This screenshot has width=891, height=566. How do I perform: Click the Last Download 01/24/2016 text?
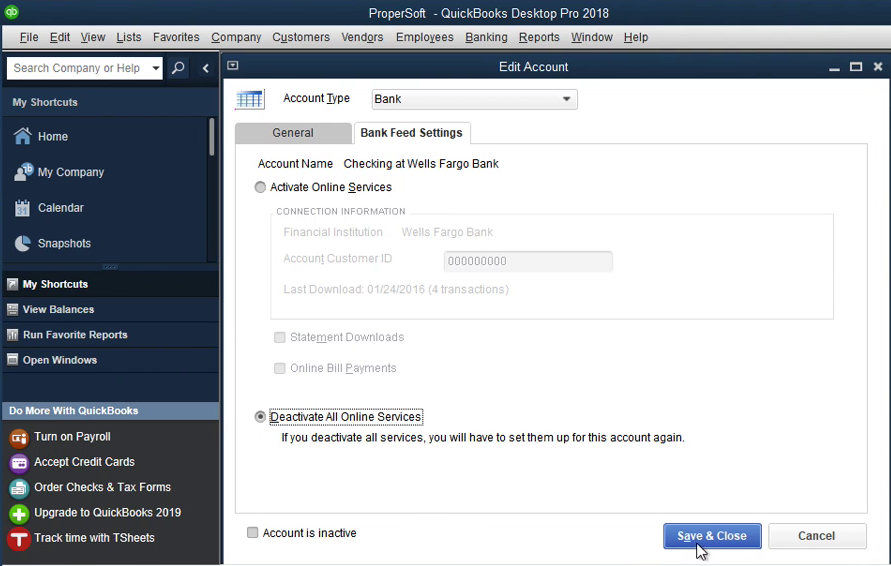(x=396, y=289)
